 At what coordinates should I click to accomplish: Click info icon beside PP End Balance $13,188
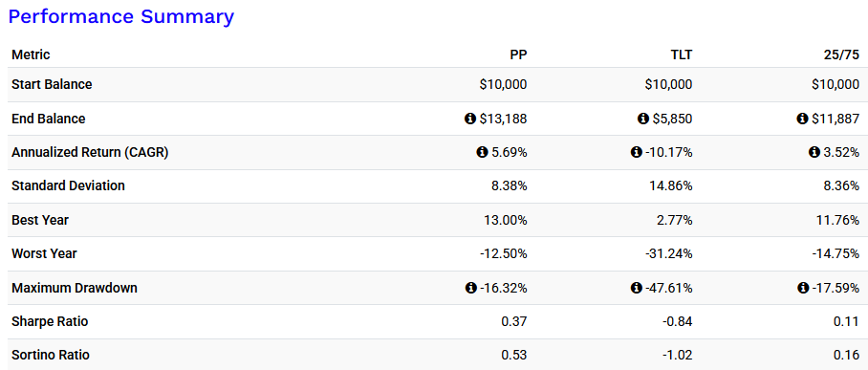pos(469,119)
